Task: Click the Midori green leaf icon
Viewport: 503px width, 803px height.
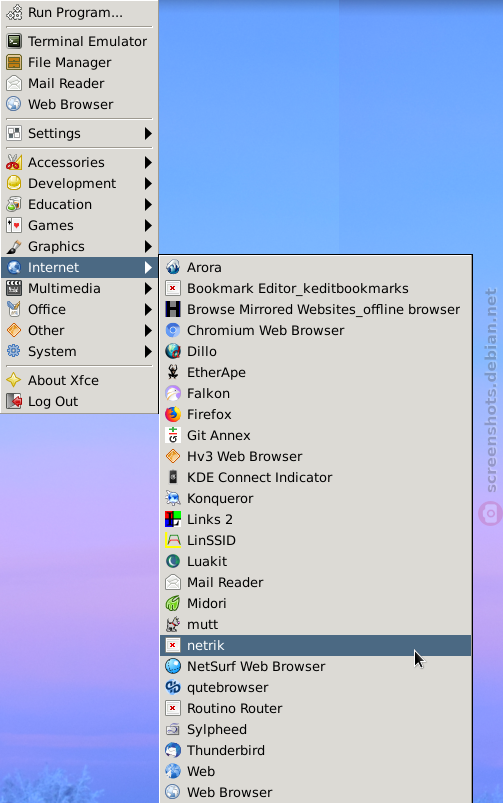Action: pyautogui.click(x=173, y=603)
